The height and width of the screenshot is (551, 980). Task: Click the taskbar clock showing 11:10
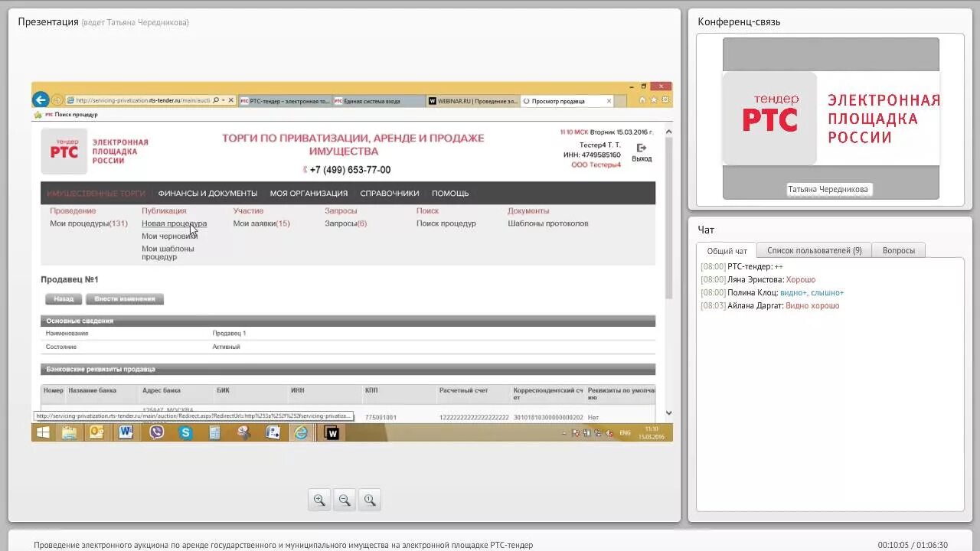tap(652, 432)
